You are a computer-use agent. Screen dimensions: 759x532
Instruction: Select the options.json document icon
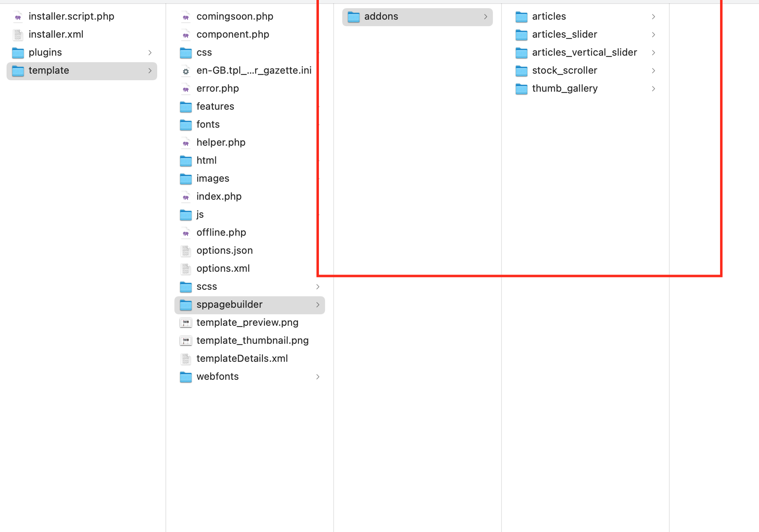[185, 250]
